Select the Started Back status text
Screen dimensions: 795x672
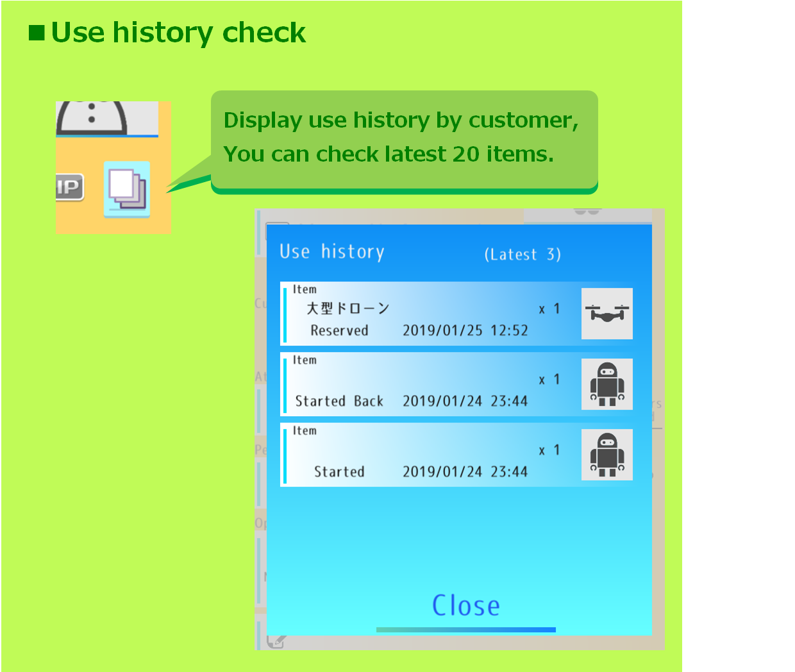pyautogui.click(x=339, y=401)
